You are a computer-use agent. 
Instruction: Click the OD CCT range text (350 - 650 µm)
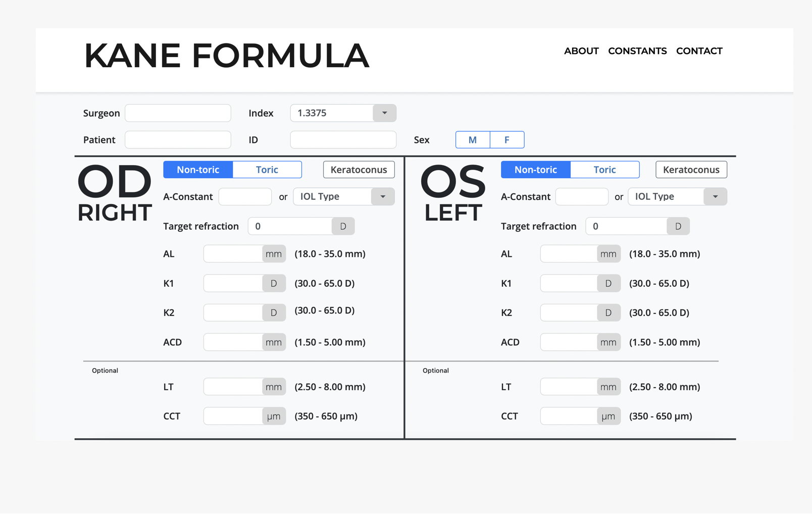326,416
